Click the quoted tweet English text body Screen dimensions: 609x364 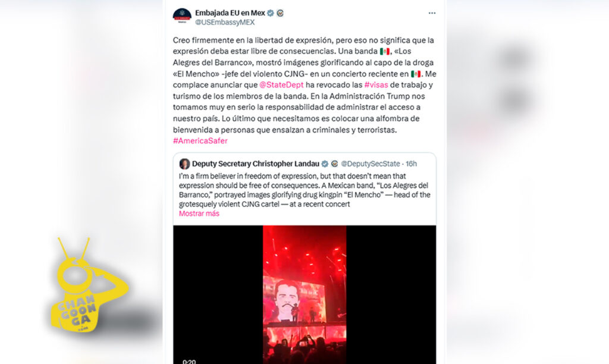pos(304,190)
